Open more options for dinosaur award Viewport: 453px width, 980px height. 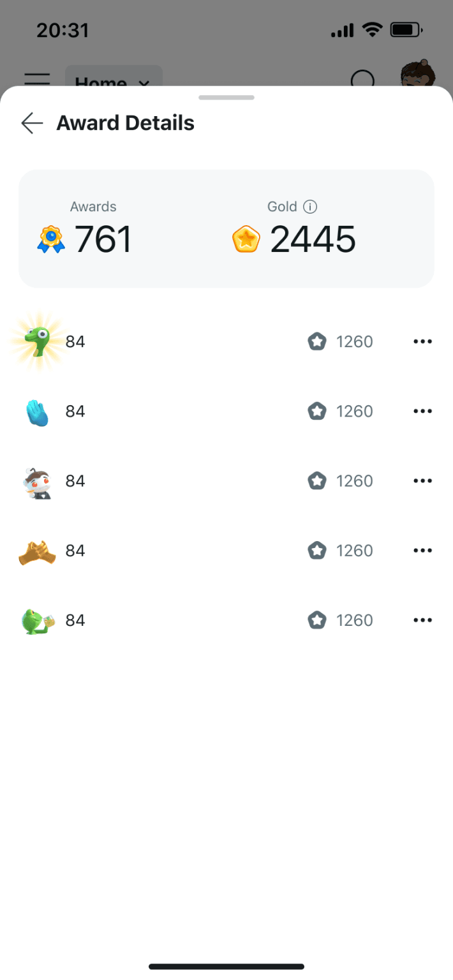coord(422,342)
